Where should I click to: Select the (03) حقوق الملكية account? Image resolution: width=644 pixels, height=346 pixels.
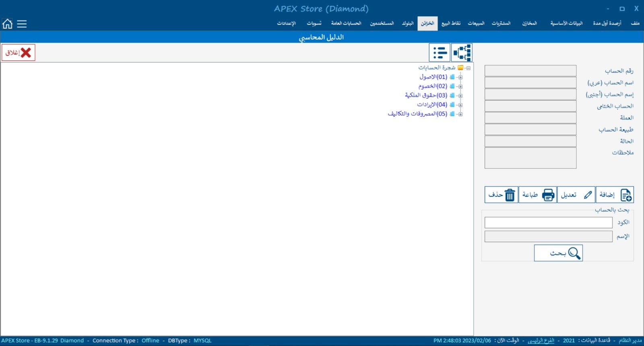pyautogui.click(x=425, y=95)
